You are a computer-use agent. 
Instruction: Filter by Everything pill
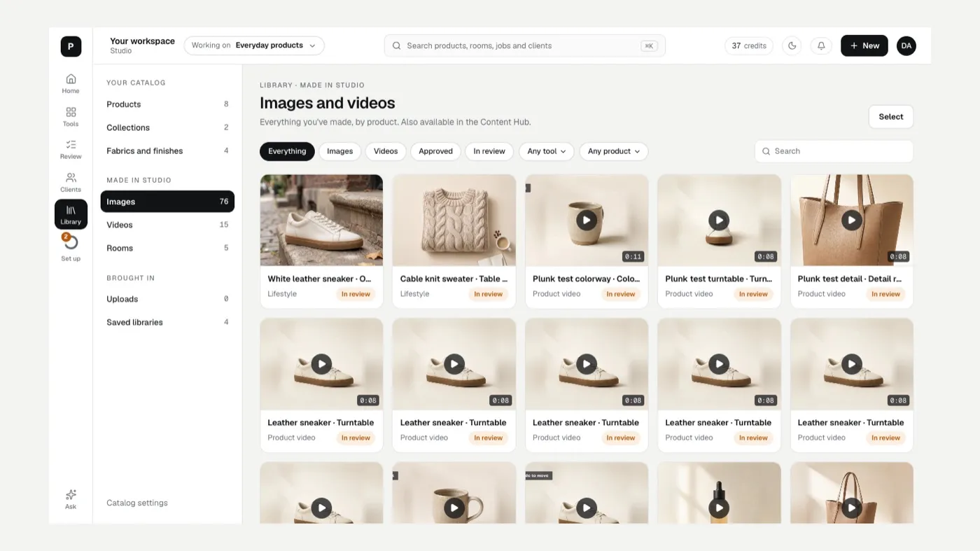coord(287,151)
